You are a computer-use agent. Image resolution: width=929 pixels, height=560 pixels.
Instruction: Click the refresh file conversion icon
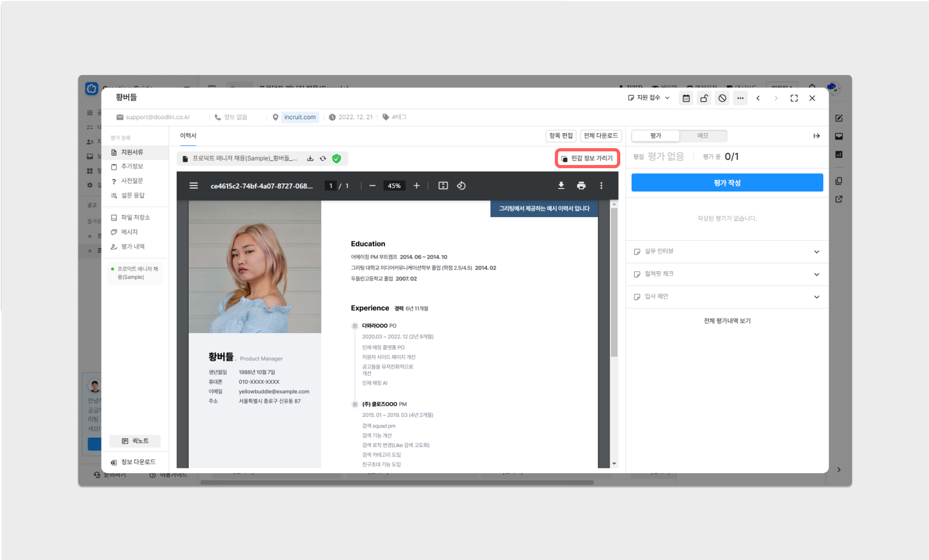coord(323,159)
